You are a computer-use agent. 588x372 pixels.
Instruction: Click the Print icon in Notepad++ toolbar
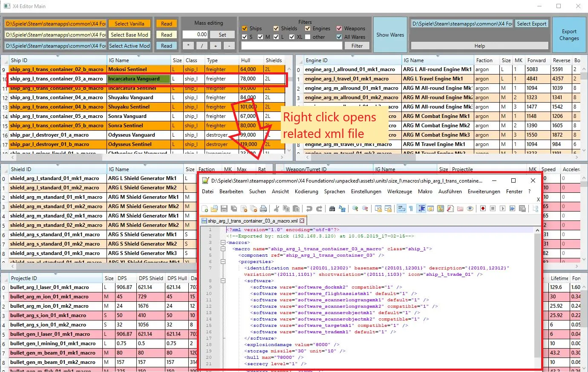click(x=263, y=209)
